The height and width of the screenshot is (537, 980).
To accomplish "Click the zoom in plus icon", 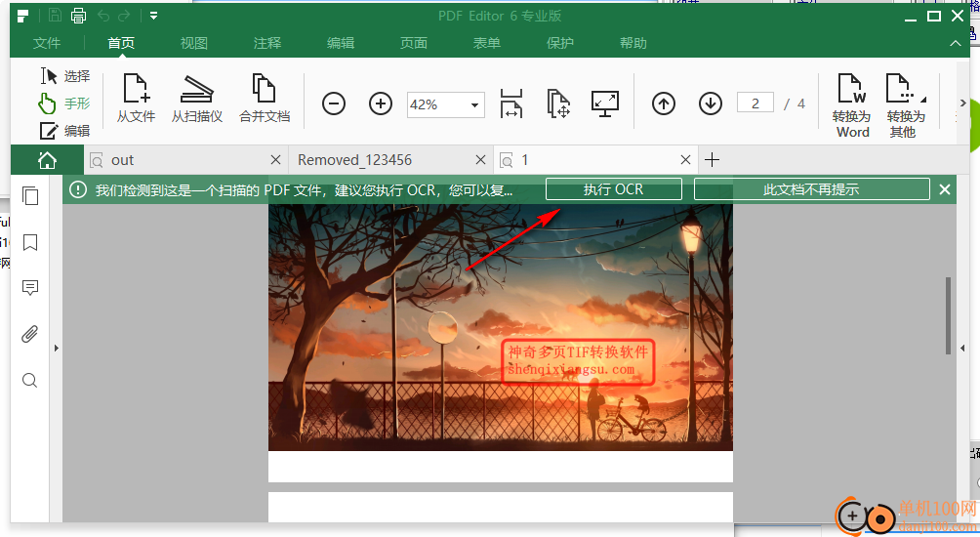I will point(381,103).
